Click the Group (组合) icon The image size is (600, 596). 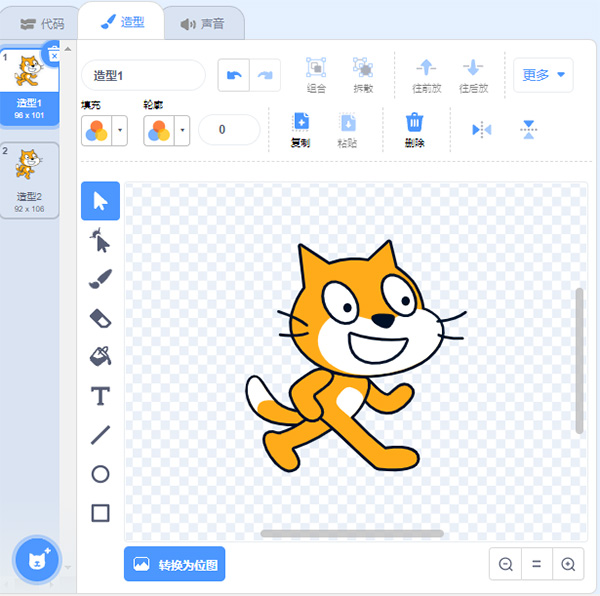tap(316, 68)
